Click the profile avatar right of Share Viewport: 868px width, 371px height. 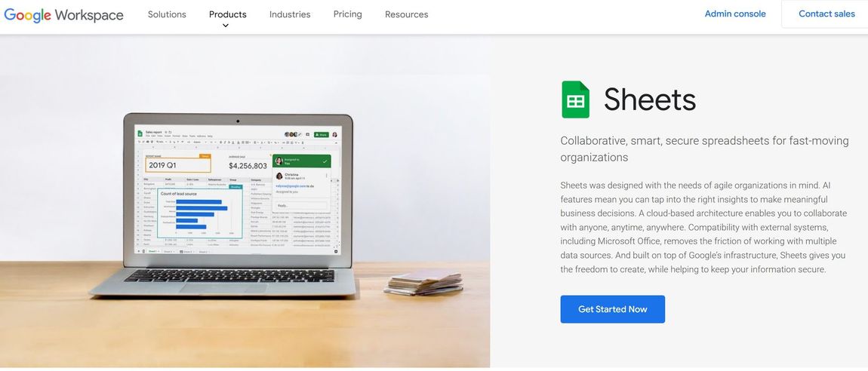(335, 134)
